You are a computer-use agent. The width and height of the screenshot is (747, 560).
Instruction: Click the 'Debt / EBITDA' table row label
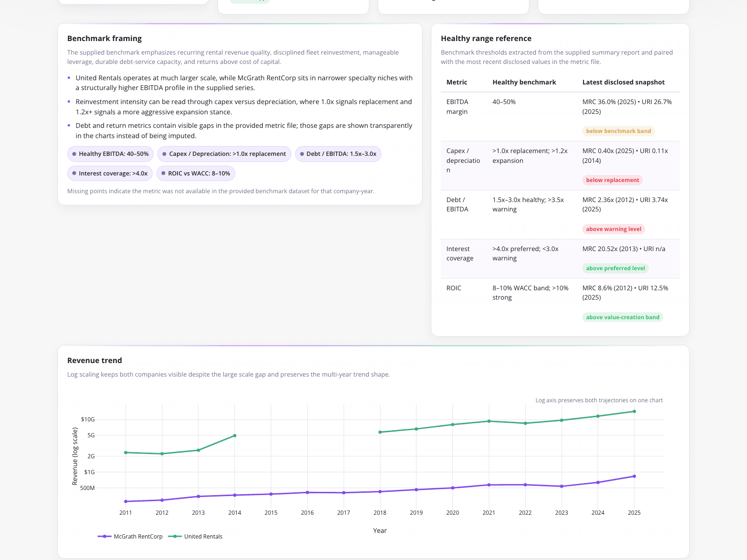coord(457,204)
